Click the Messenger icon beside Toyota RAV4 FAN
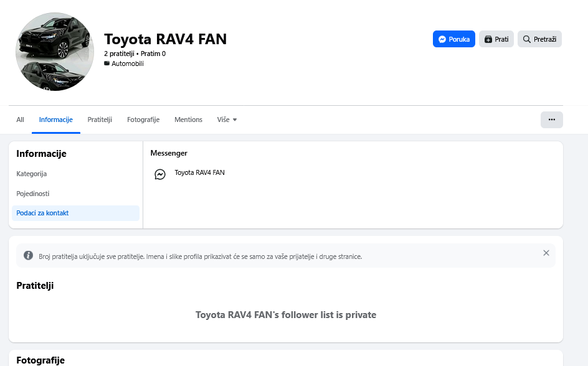 tap(160, 175)
